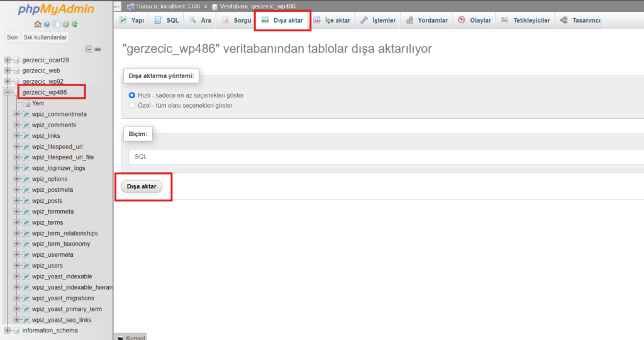The height and width of the screenshot is (340, 644).
Task: Click the Sunucu: localhost:3306 breadcrumb link
Action: coord(168,6)
